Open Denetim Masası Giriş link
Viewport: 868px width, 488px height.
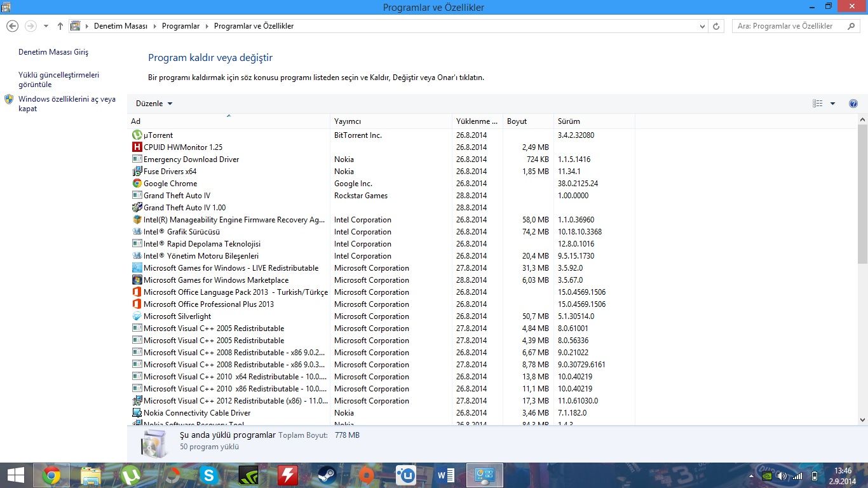53,52
